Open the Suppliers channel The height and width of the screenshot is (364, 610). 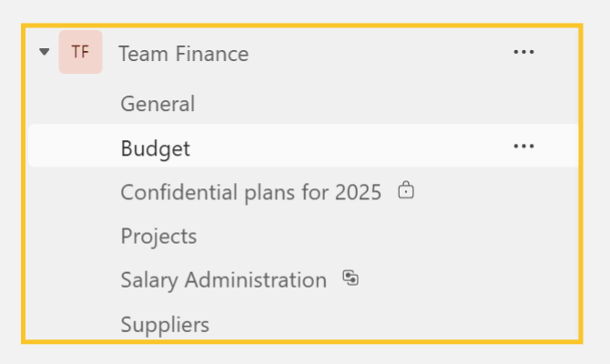pyautogui.click(x=165, y=325)
